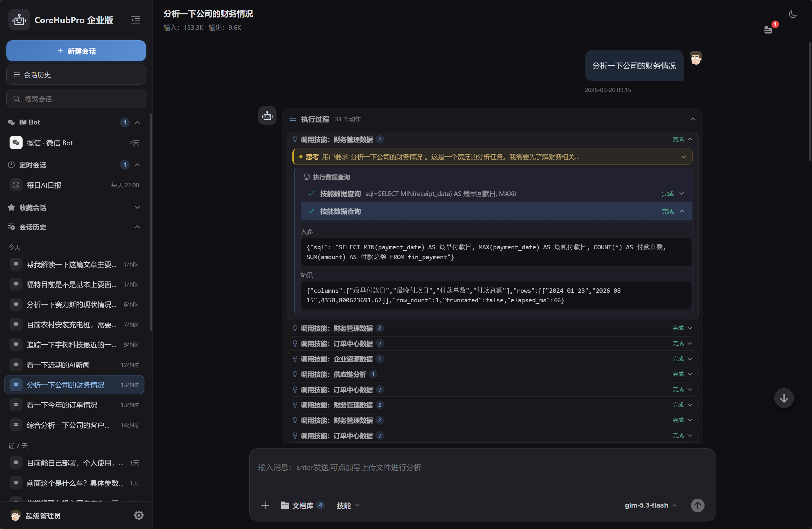This screenshot has height=529, width=812.
Task: Click the database icon beside 执行数据查询
Action: coord(306,177)
